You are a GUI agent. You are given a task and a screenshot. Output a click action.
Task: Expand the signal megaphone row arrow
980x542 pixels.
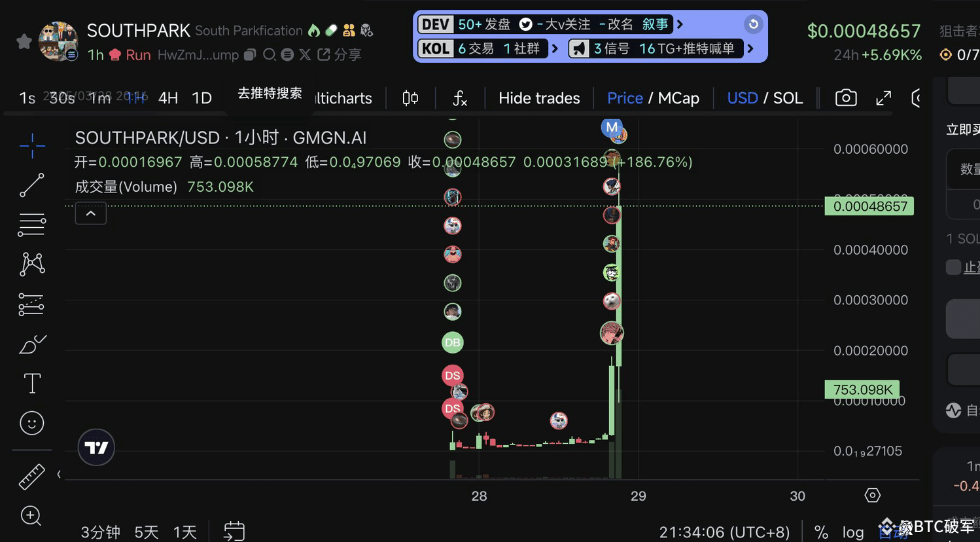coord(750,48)
